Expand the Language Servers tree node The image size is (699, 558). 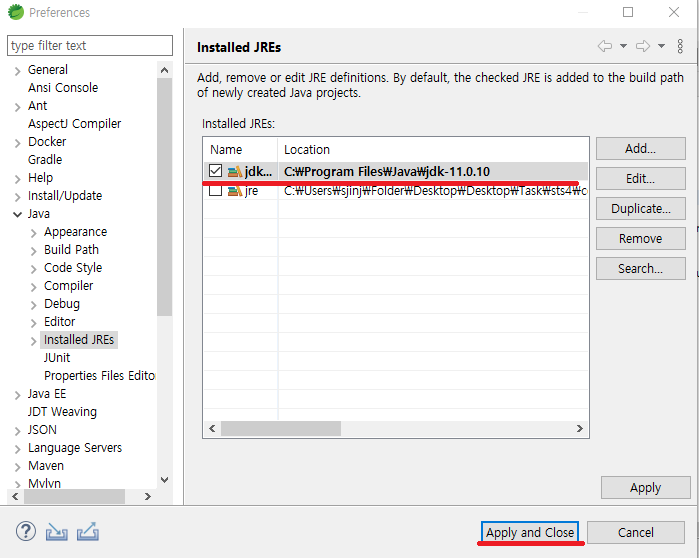(17, 449)
